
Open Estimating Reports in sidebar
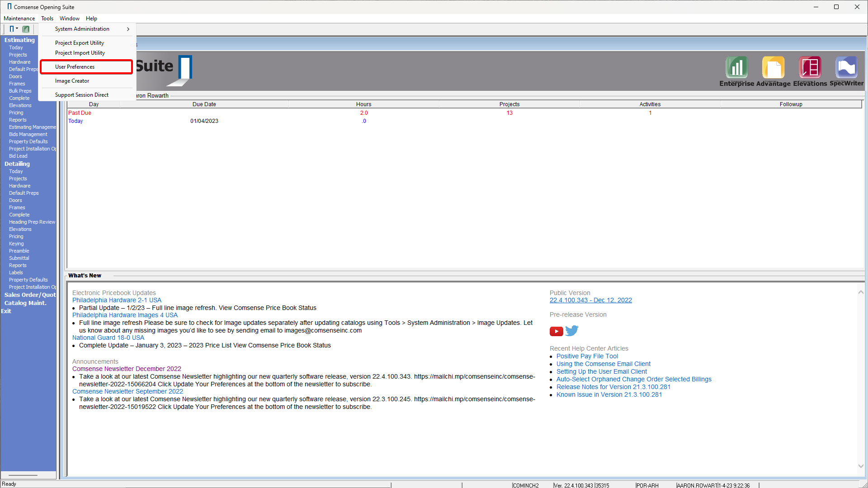(x=18, y=120)
